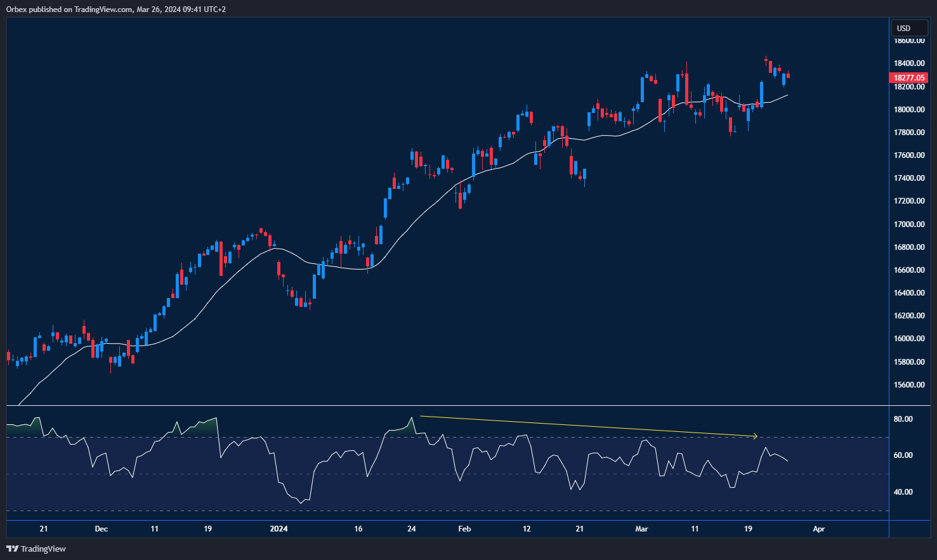Viewport: 937px width, 560px height.
Task: Click the 80.00 label on the RSI scale
Action: tap(903, 419)
